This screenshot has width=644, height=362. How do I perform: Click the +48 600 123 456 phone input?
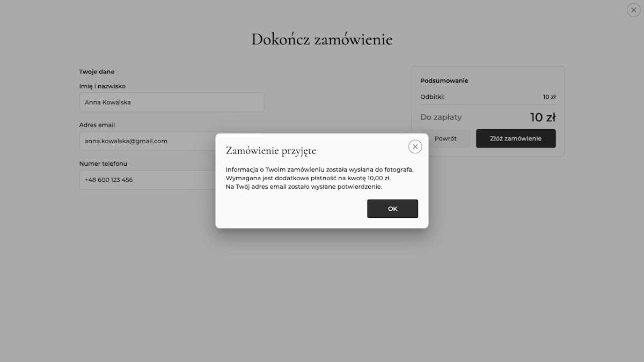pyautogui.click(x=172, y=180)
